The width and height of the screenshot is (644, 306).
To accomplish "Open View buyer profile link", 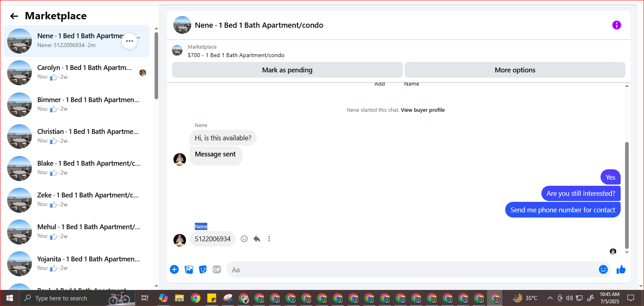I will [423, 110].
